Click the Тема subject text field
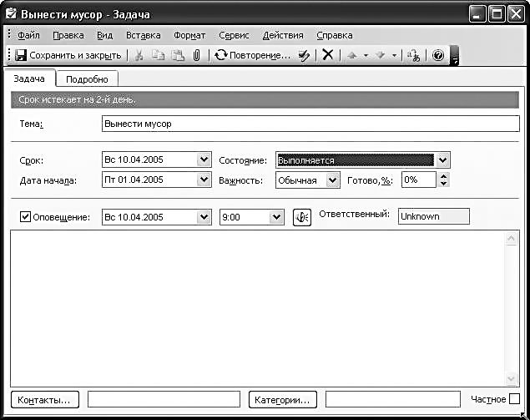This screenshot has height=420, width=530. 309,124
